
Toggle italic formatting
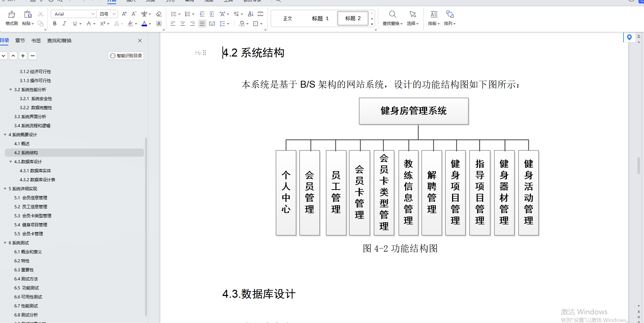64,24
